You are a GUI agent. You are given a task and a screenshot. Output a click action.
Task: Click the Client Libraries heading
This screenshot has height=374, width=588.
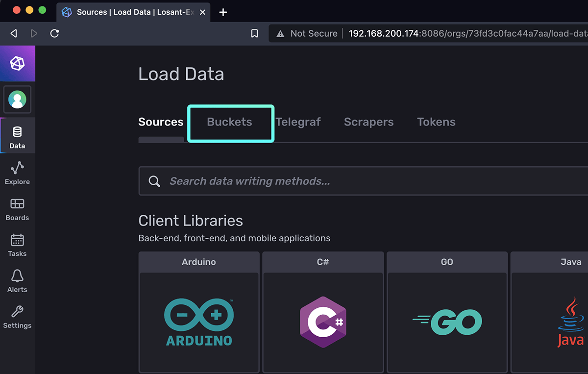[191, 221]
